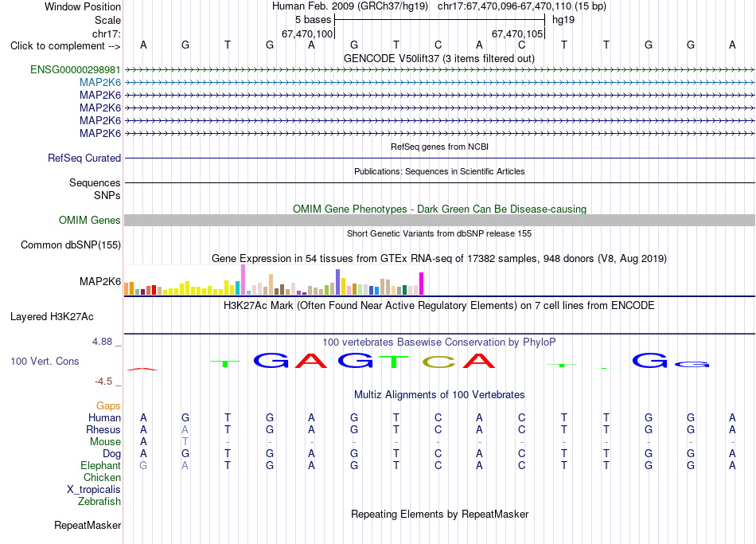Viewport: 756px width, 544px height.
Task: Click the Human species row label
Action: coord(104,417)
